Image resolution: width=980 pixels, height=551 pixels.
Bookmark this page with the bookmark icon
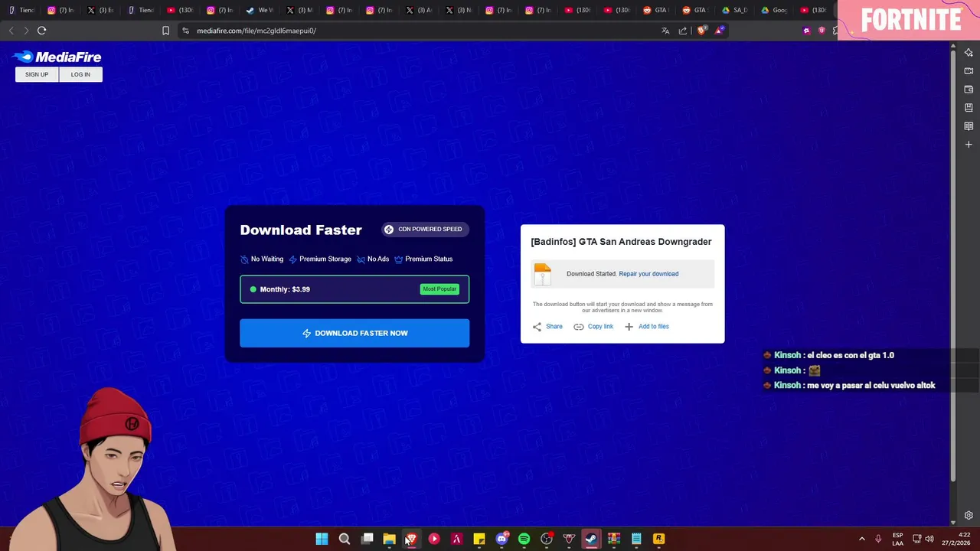click(165, 31)
